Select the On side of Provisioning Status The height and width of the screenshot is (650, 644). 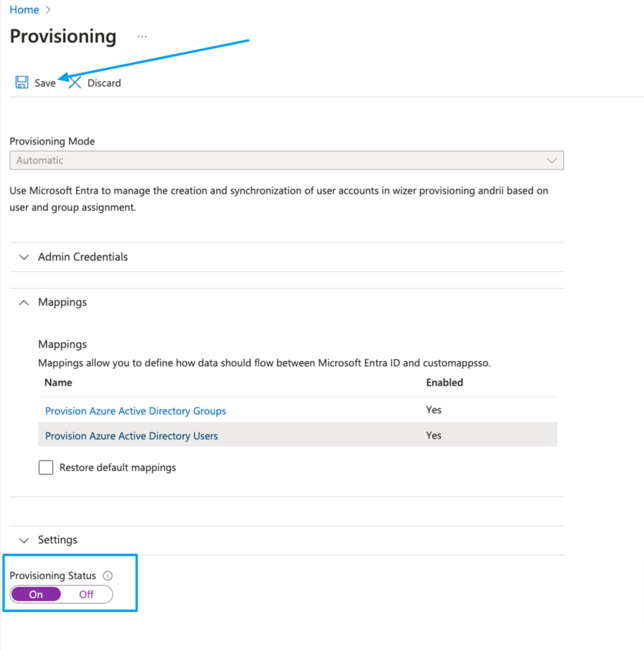coord(35,594)
